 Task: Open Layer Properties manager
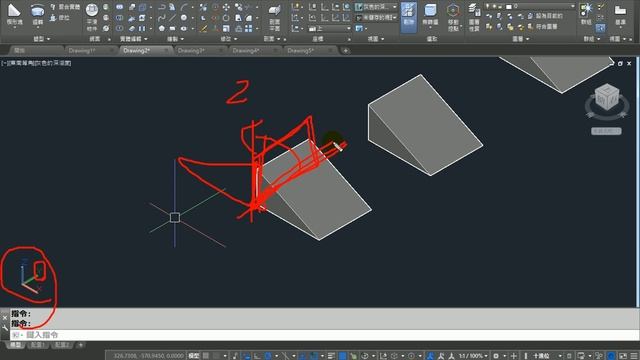coord(474,17)
